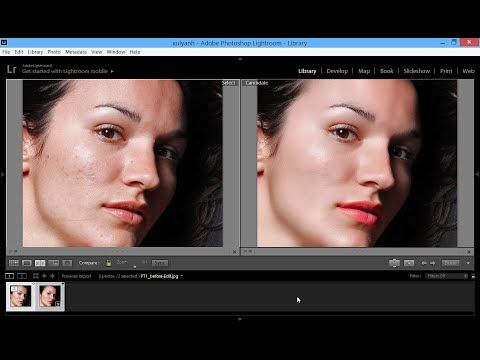Expand right panel with side arrow
This screenshot has height=360, width=480.
[x=478, y=174]
